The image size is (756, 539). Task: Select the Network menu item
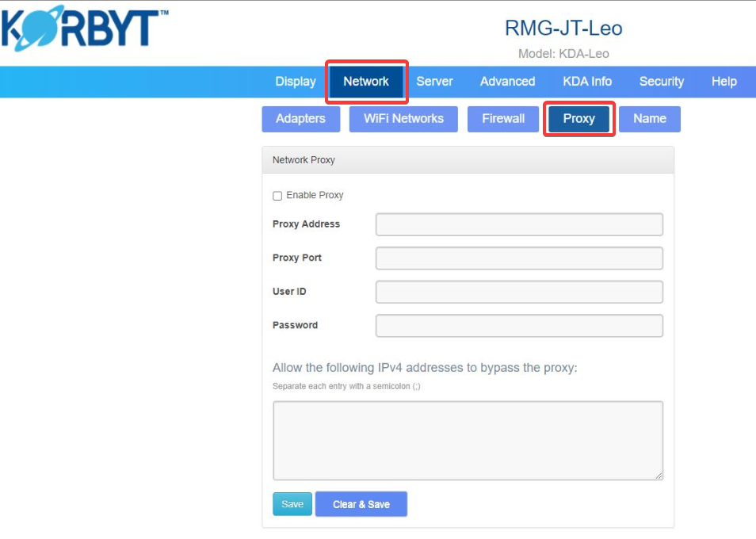366,82
